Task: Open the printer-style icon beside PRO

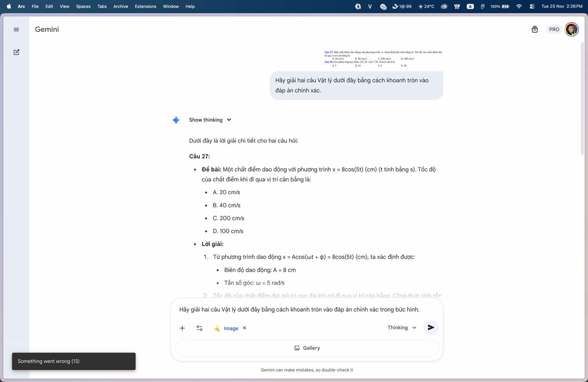Action: pos(535,29)
